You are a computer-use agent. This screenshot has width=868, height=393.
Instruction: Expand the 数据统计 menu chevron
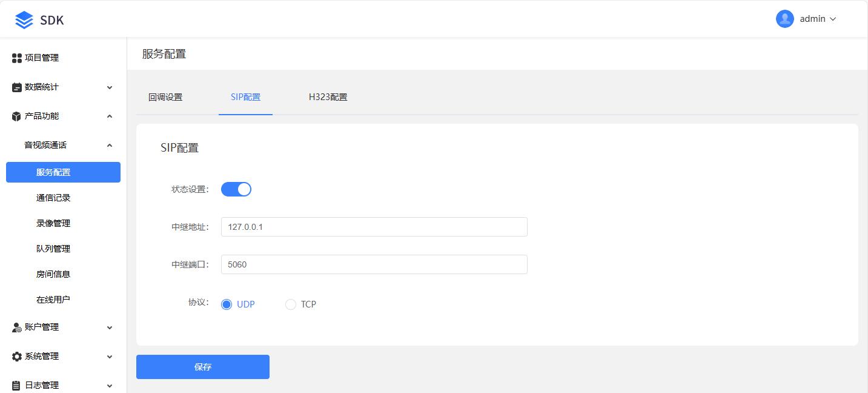[x=110, y=87]
